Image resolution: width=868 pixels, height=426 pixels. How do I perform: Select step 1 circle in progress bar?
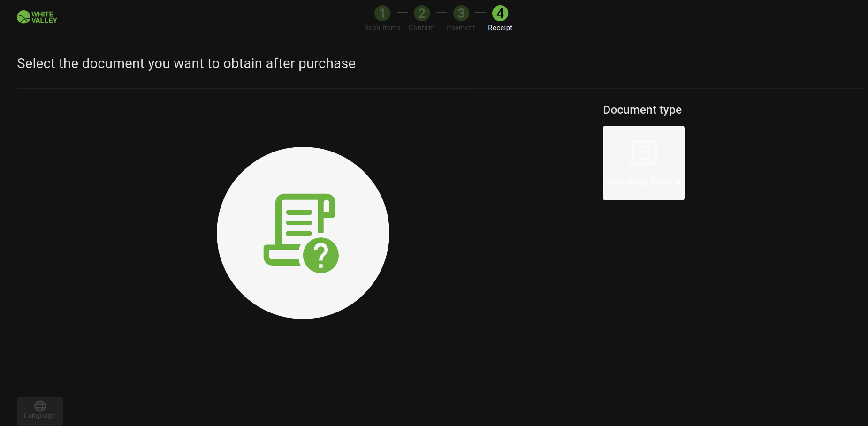(x=382, y=13)
